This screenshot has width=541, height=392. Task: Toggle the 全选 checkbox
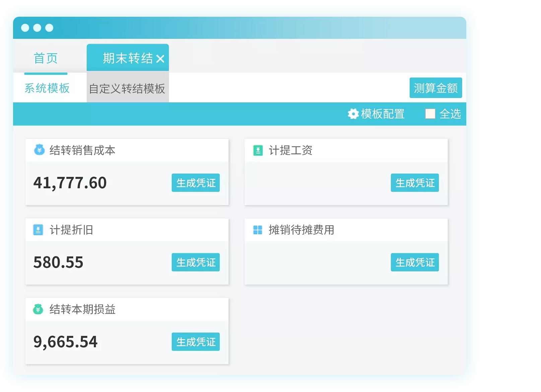(x=430, y=114)
